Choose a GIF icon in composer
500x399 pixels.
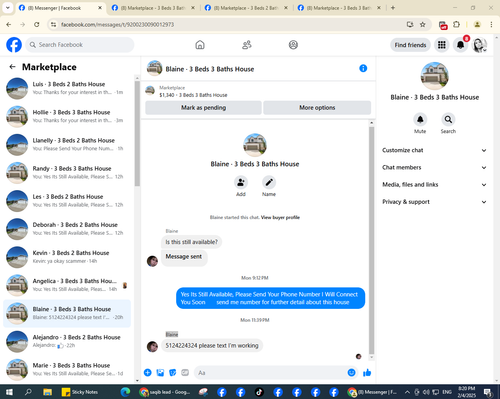185,372
